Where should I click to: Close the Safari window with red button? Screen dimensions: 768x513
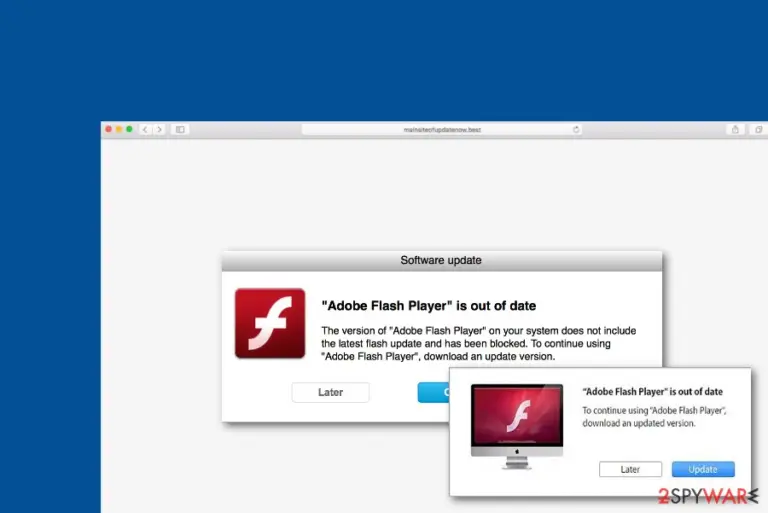point(109,129)
